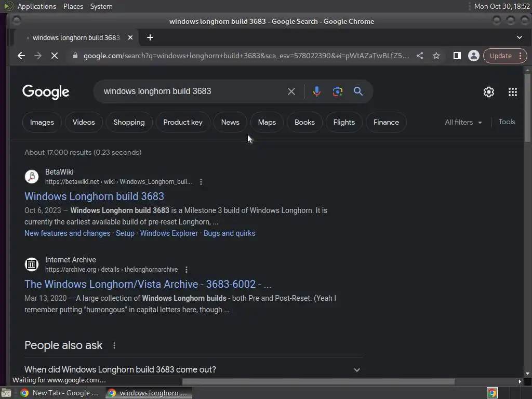Open the Chrome side panel icon
The height and width of the screenshot is (399, 532).
[457, 56]
